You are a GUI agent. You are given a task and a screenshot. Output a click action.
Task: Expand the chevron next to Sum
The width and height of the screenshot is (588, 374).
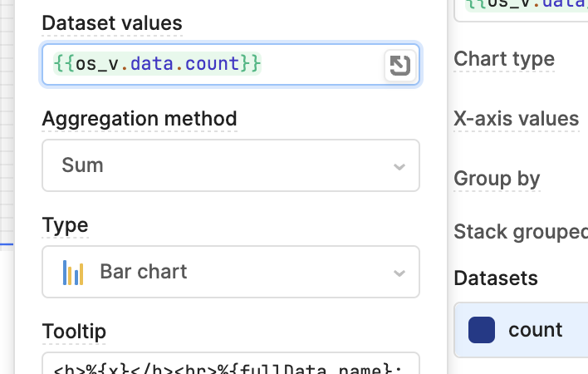point(399,166)
